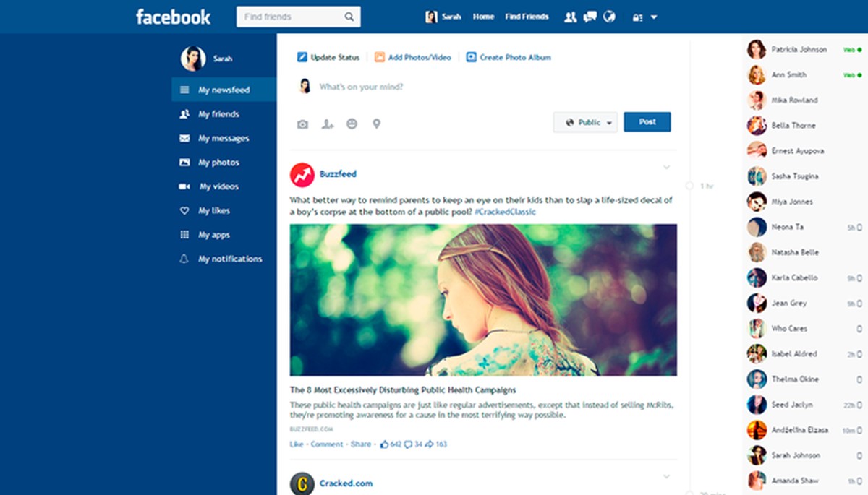This screenshot has height=495, width=868.
Task: Open the Messages chat icon in top bar
Action: point(590,16)
